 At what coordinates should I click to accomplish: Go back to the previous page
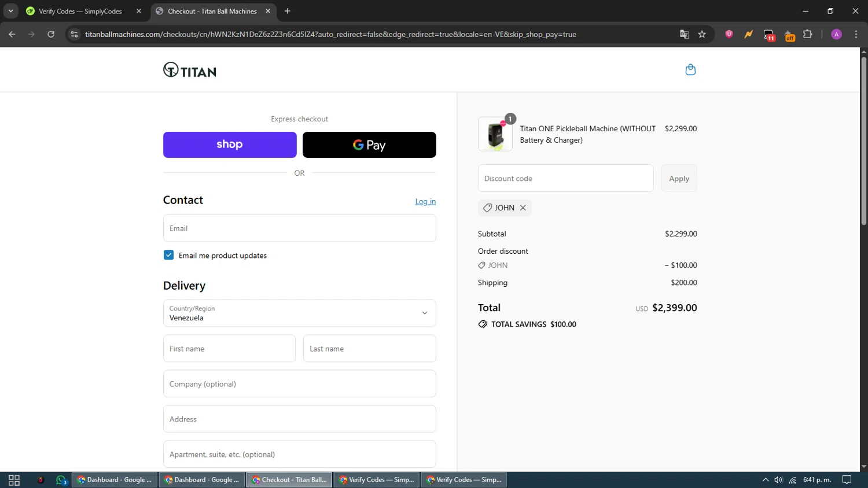[12, 34]
